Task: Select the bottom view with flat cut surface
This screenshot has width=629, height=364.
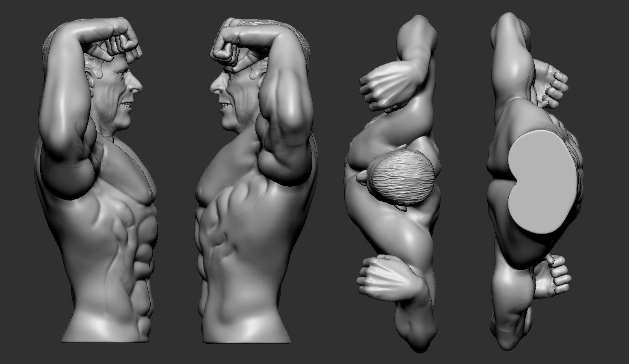Action: click(x=535, y=181)
